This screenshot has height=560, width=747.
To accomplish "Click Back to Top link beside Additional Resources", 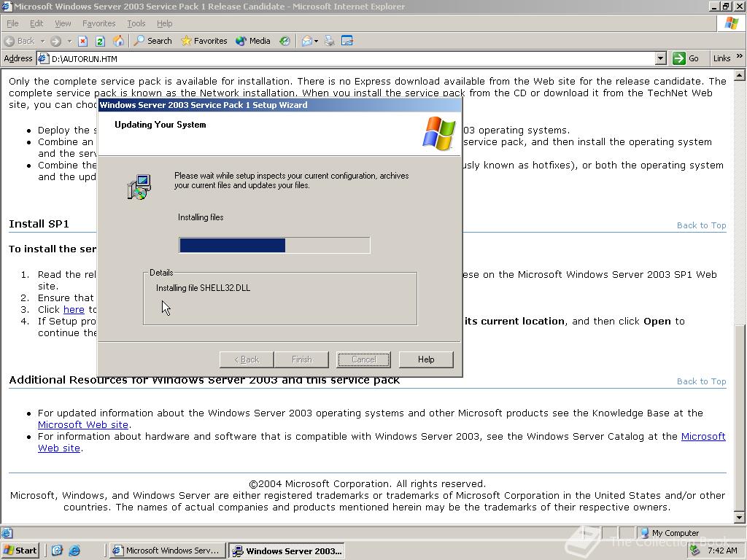I will click(701, 381).
